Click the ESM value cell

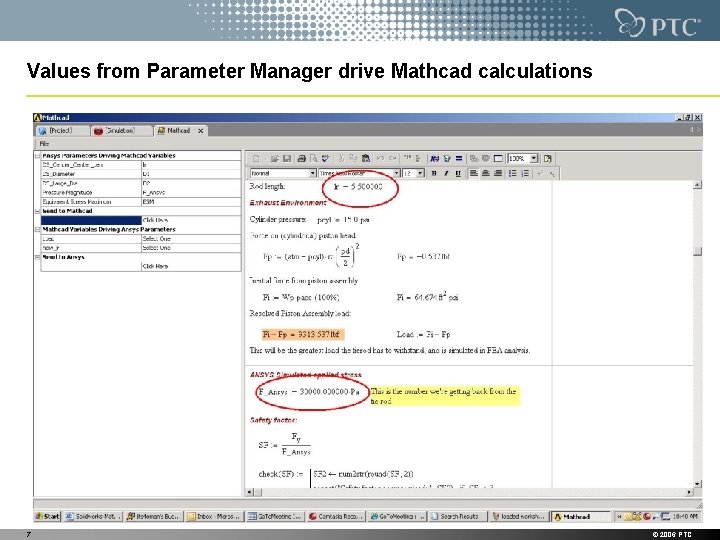tap(191, 202)
